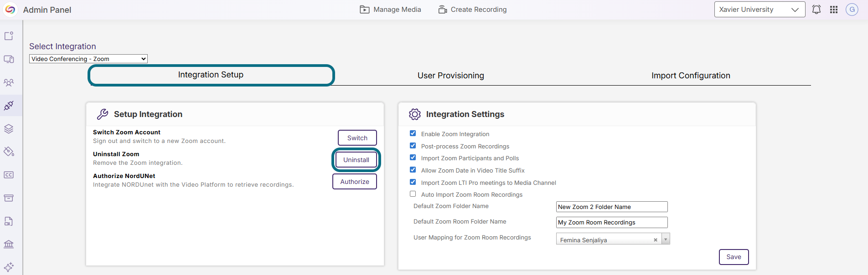Expand the user mapping dropdown arrow

coord(666,239)
